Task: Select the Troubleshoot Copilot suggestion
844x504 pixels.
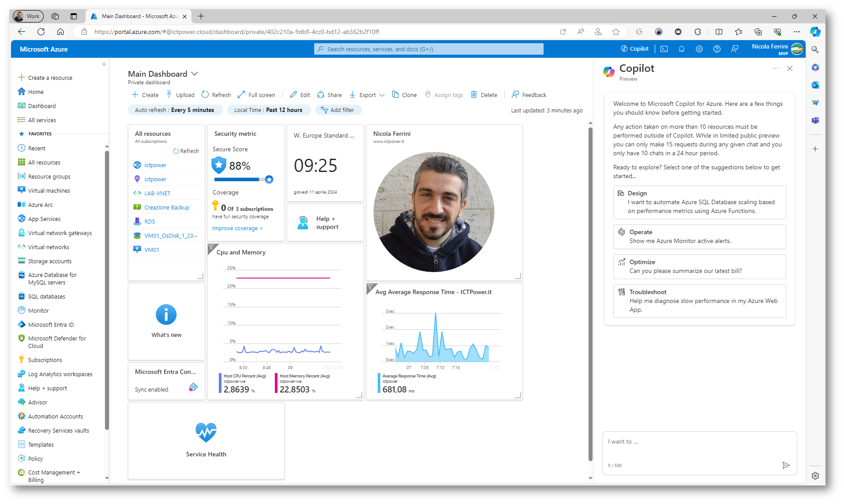Action: (699, 301)
